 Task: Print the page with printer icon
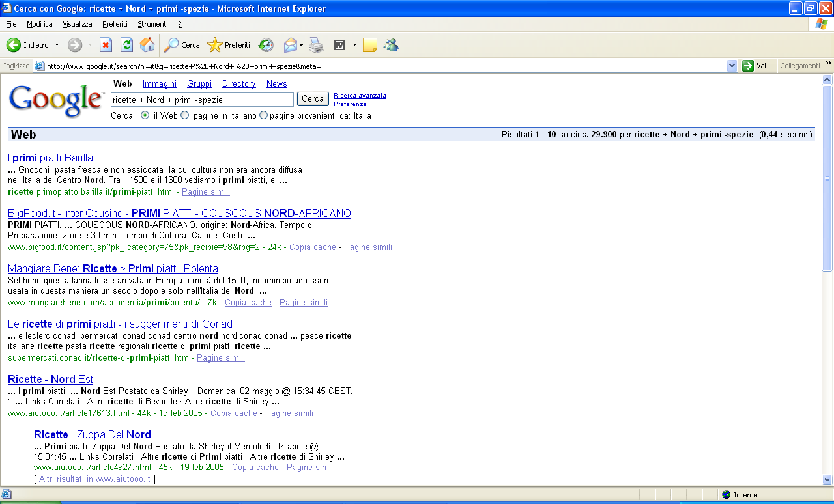coord(316,45)
